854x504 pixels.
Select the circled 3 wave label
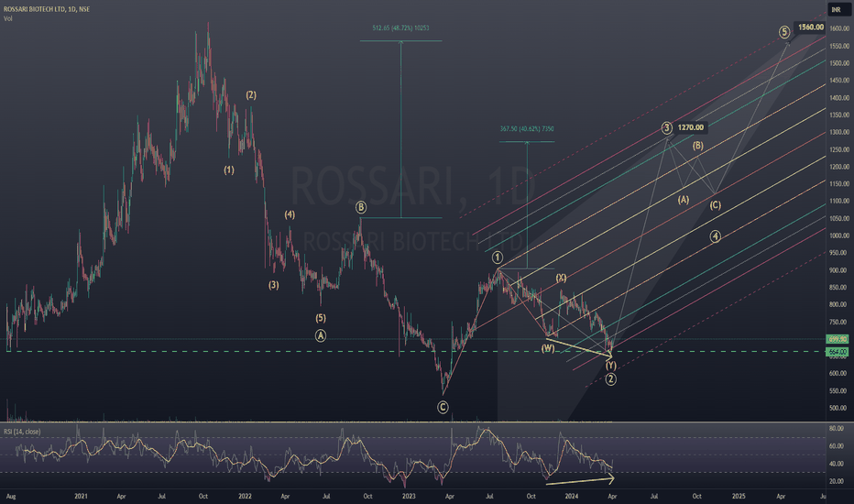pyautogui.click(x=667, y=128)
